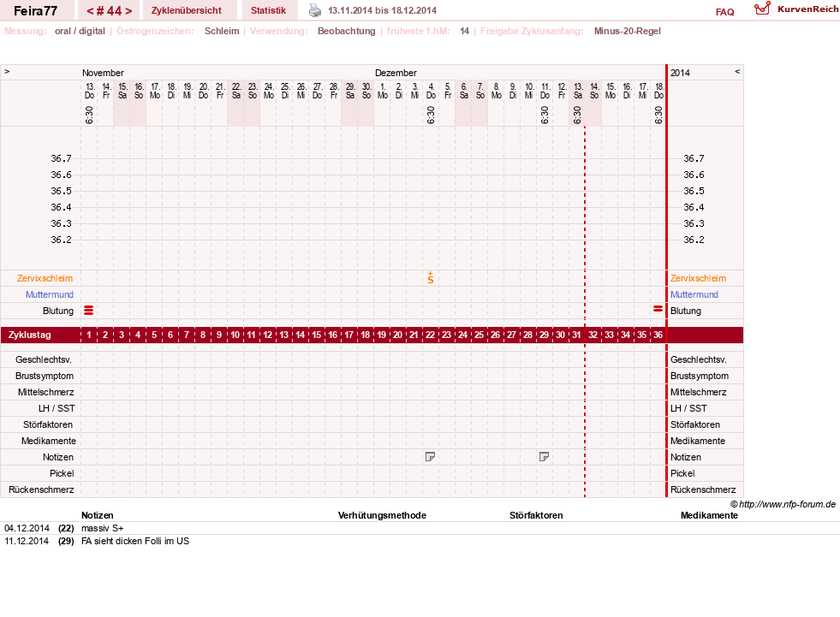Open the KurvenReich logo link
Viewport: 840px width, 617px height.
[x=796, y=9]
